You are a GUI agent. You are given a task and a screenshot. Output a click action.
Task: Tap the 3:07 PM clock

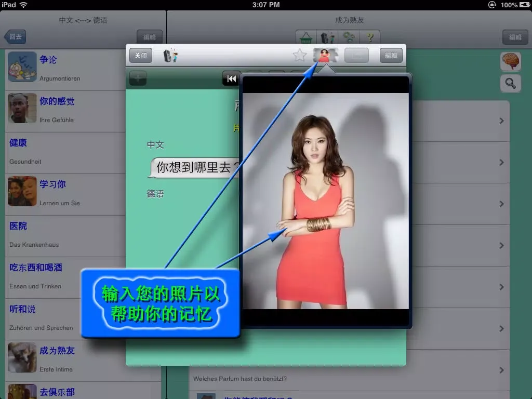266,5
